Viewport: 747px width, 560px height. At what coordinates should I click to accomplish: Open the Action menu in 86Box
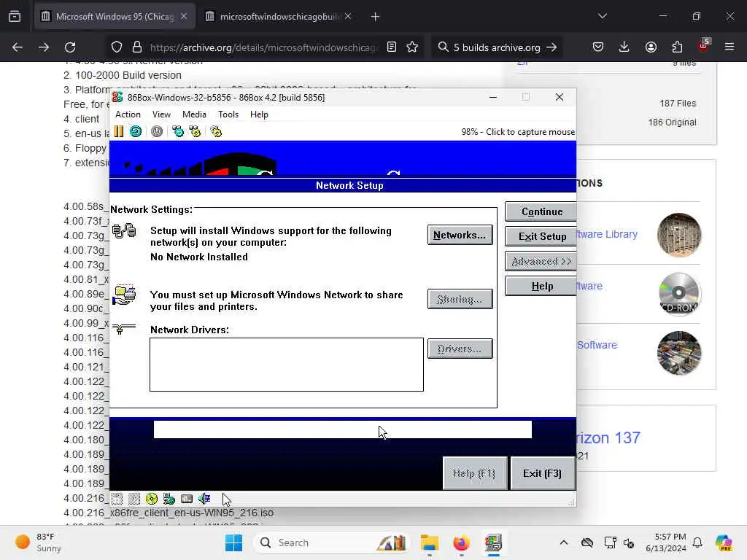(128, 114)
